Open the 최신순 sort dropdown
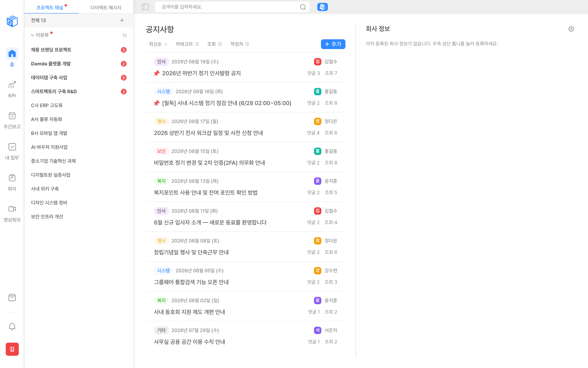The width and height of the screenshot is (588, 368). click(x=158, y=44)
